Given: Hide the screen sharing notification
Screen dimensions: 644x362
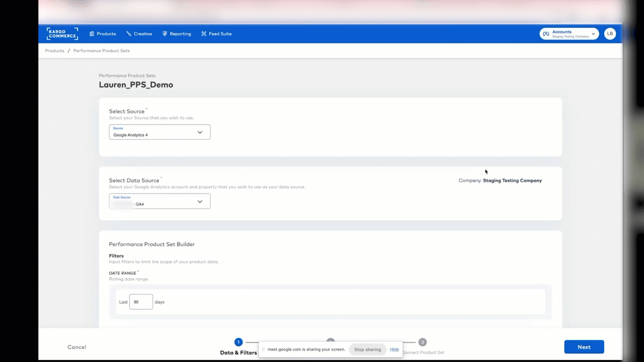Looking at the screenshot, I should click(394, 349).
